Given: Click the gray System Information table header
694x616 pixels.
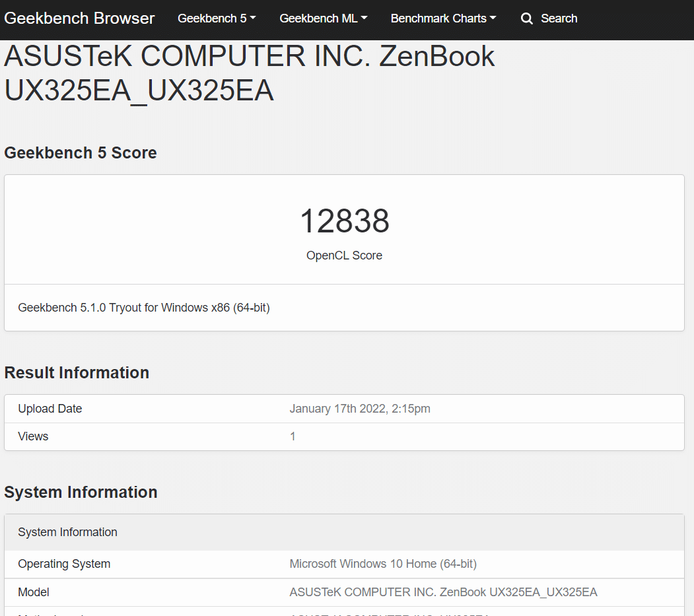Looking at the screenshot, I should coord(344,532).
